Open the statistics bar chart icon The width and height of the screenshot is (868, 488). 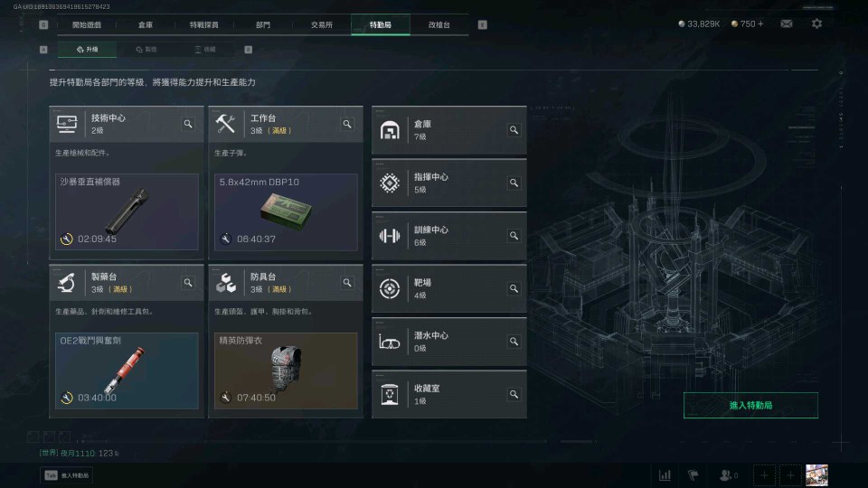click(665, 475)
